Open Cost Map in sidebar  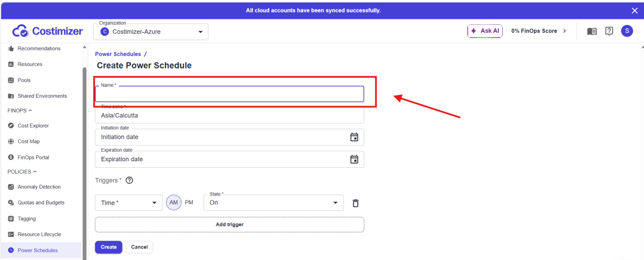[29, 142]
